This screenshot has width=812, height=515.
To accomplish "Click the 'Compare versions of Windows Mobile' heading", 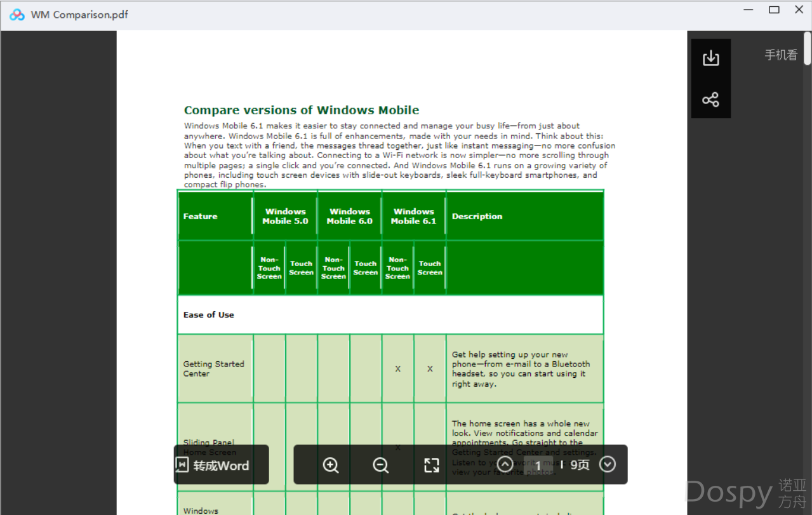I will [x=302, y=110].
